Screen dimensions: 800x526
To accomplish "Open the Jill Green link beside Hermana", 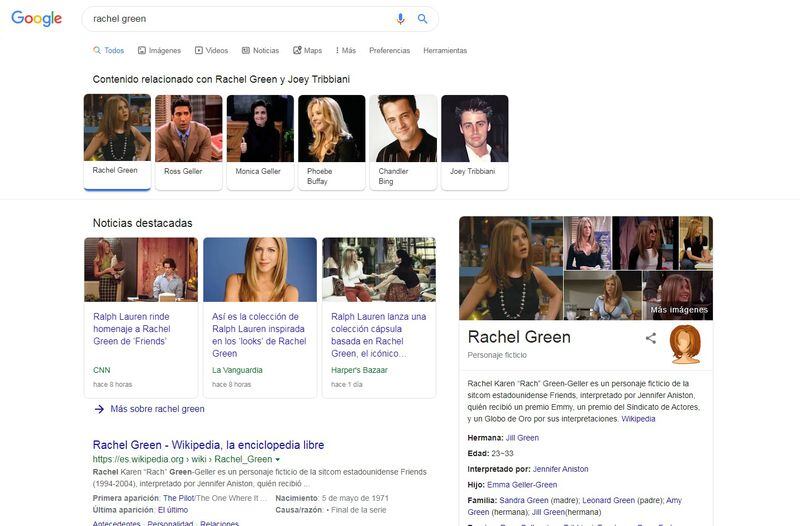I will (x=522, y=438).
